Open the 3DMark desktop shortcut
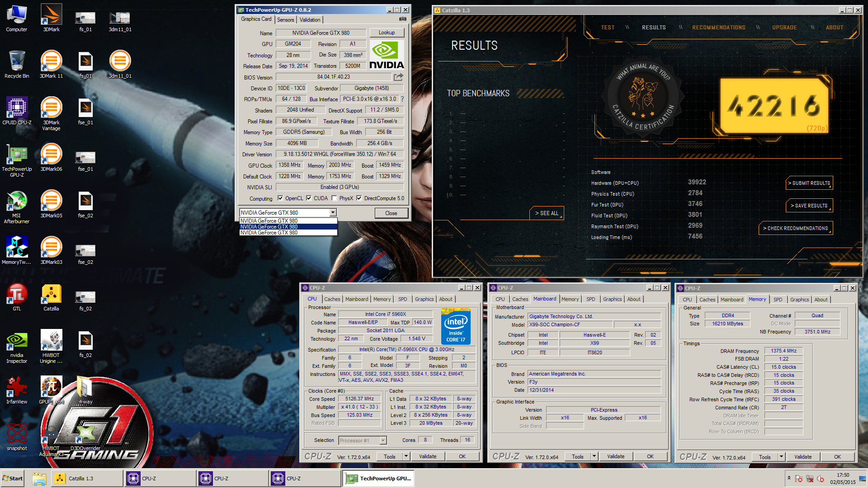The height and width of the screenshot is (488, 868). [x=51, y=18]
